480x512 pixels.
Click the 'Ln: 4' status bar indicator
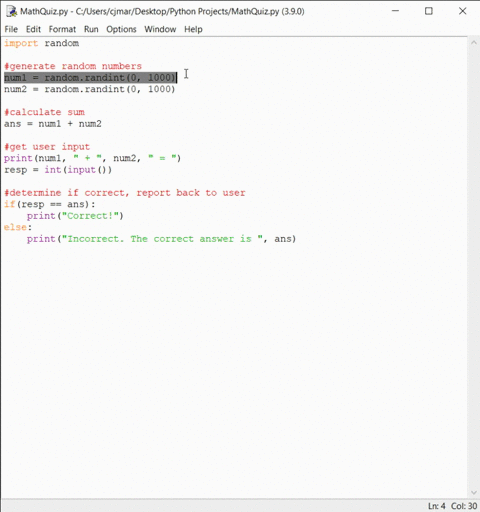coord(437,506)
